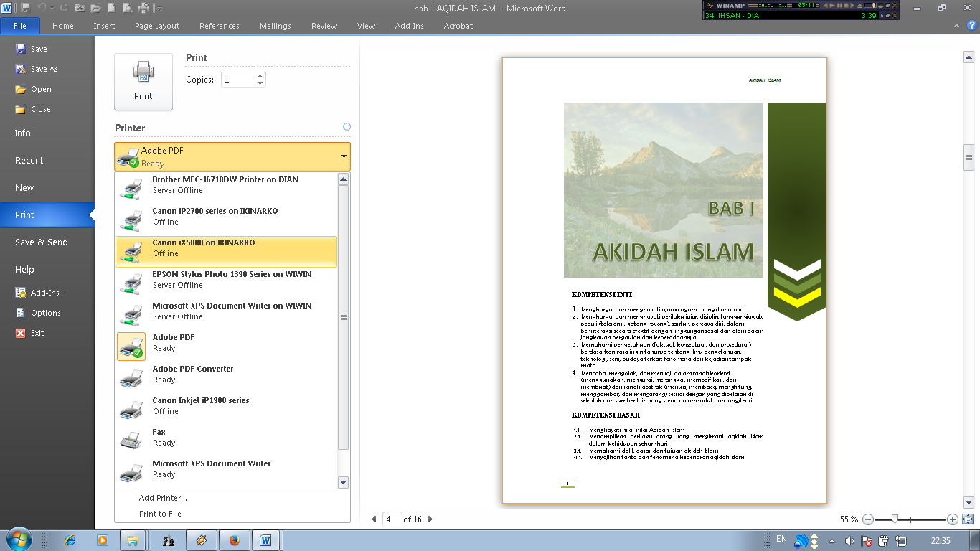The image size is (980, 551).
Task: Click Open in the File menu
Action: point(41,89)
